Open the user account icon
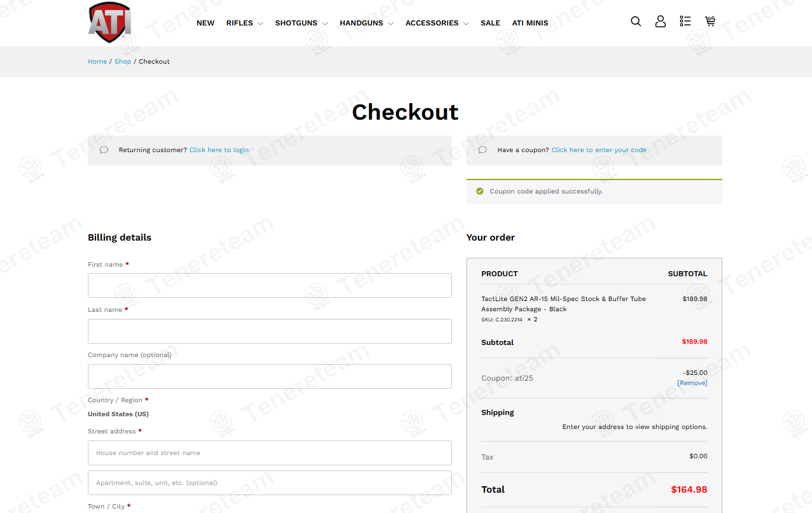Screen dimensions: 812x513 (661, 22)
